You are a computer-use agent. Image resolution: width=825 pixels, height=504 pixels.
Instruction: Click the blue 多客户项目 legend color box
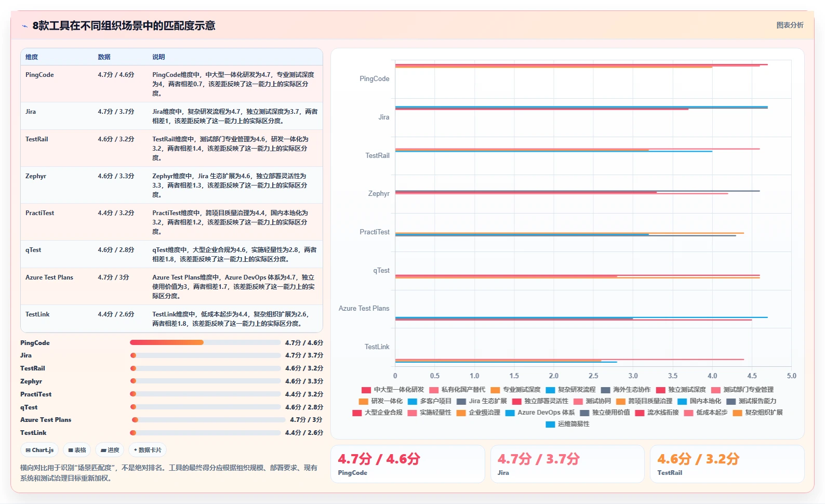click(412, 401)
